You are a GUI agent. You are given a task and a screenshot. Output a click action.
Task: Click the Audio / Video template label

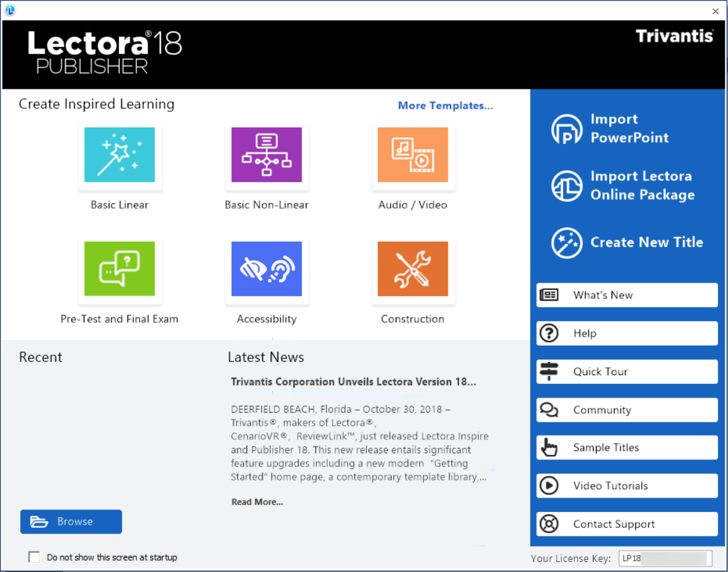pos(413,204)
